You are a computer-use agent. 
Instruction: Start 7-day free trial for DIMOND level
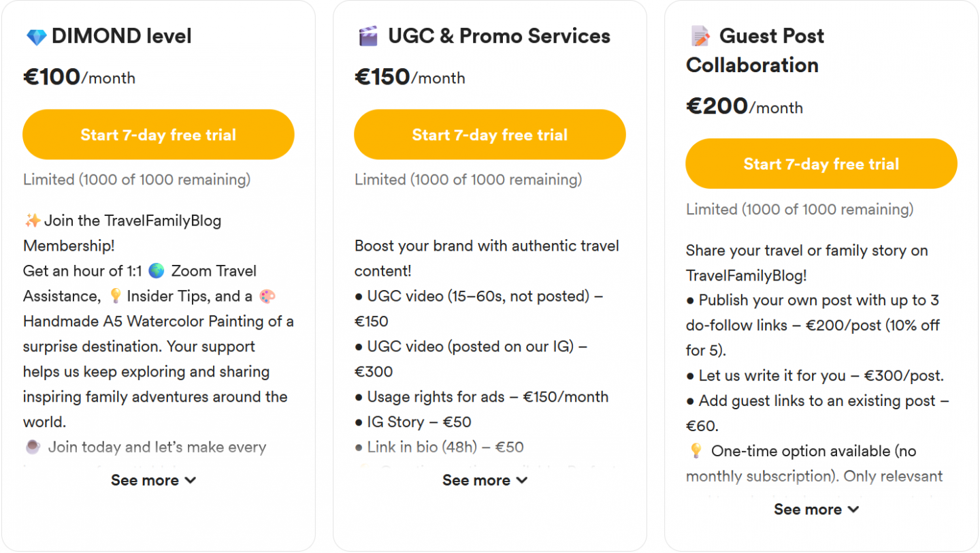(159, 135)
